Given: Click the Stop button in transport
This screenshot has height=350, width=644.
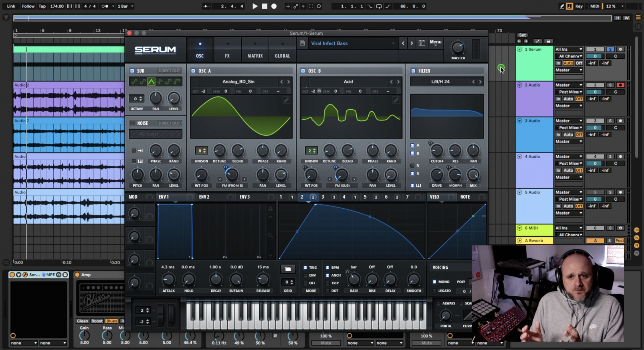Looking at the screenshot, I should [265, 6].
